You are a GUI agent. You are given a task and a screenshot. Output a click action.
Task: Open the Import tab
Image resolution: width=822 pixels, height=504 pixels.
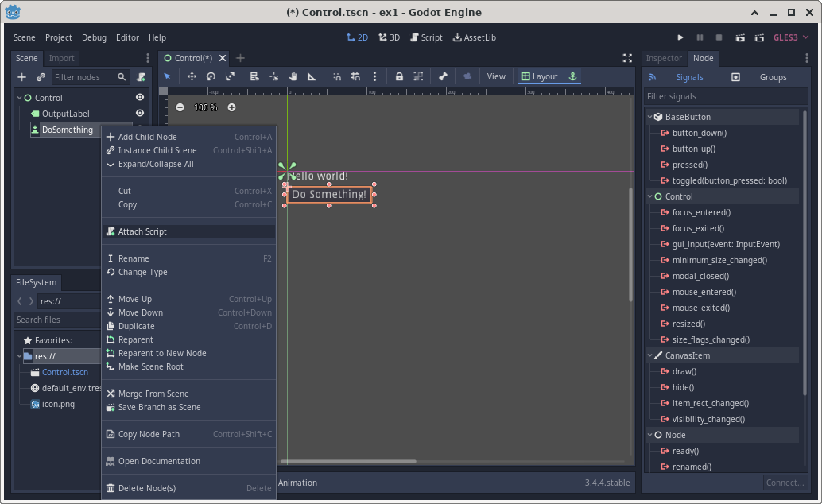pyautogui.click(x=61, y=58)
